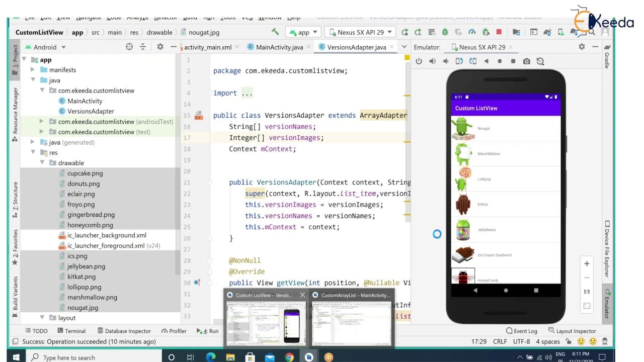Open Chrome from the taskbar

289,357
